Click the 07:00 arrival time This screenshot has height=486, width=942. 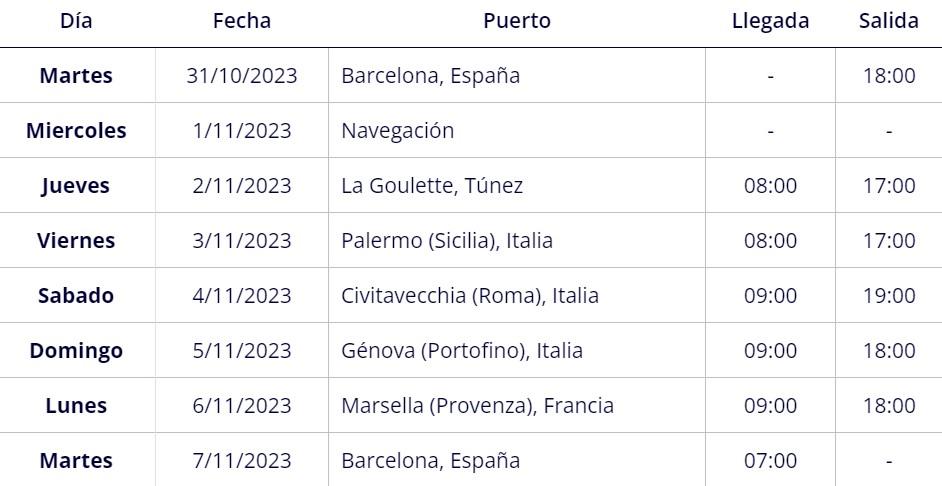click(x=770, y=461)
